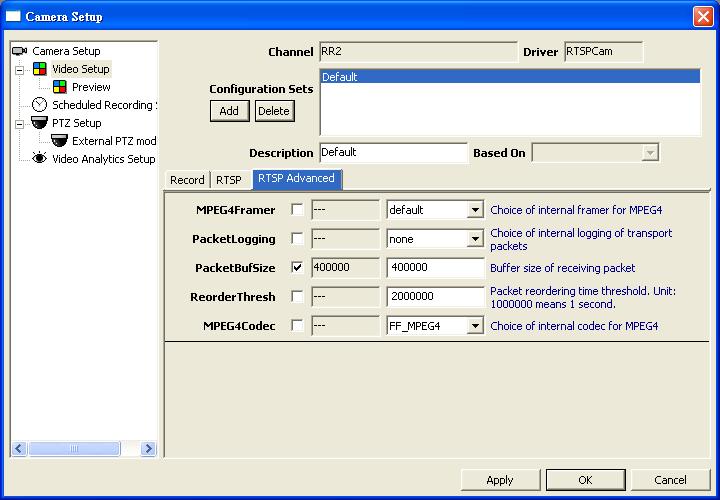The width and height of the screenshot is (720, 500).
Task: Tick the ReorderThresh checkbox
Action: [x=297, y=297]
